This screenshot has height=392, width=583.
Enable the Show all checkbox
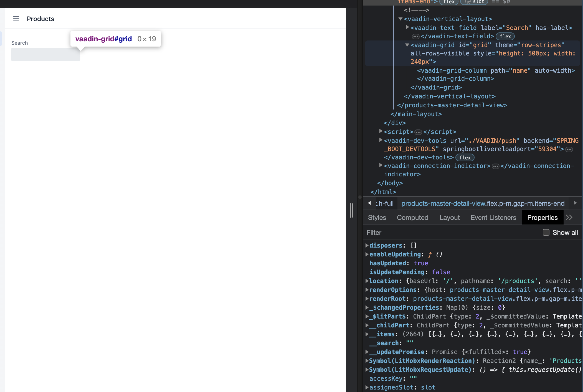[x=546, y=232]
